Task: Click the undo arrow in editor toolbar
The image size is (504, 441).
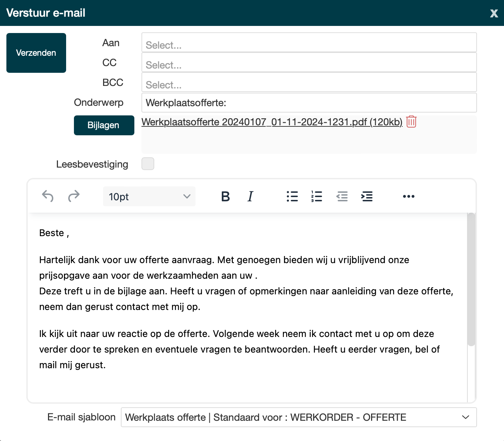Action: pyautogui.click(x=48, y=196)
